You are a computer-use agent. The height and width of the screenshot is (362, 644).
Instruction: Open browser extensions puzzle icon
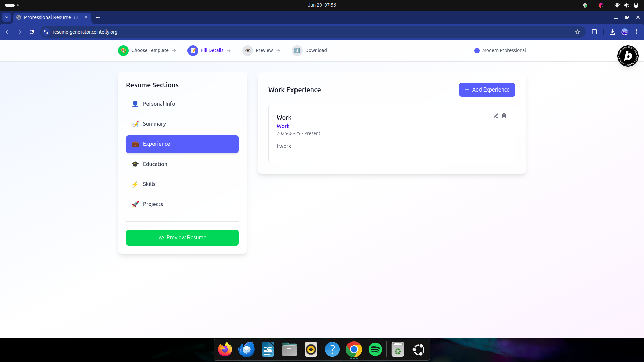[594, 32]
